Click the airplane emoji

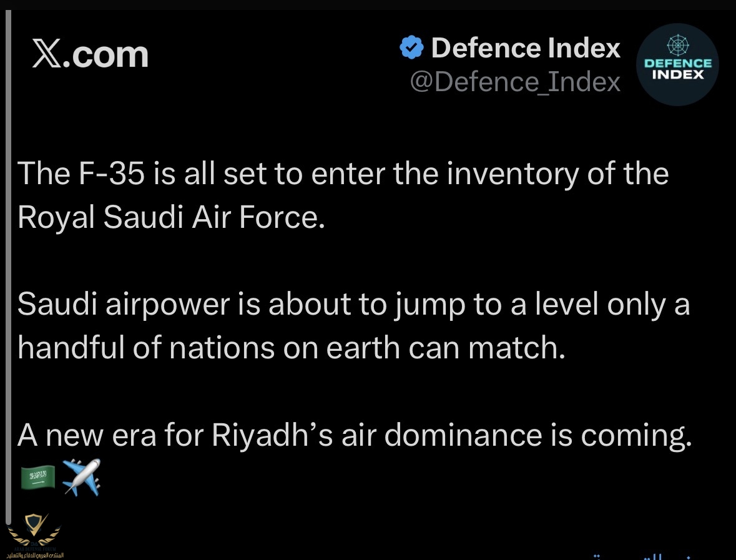coord(82,477)
